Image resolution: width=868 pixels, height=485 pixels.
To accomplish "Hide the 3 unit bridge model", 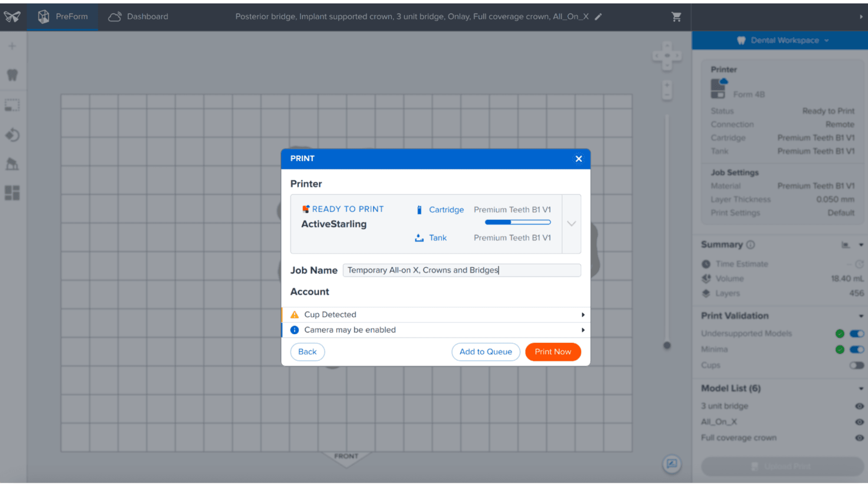I will point(859,406).
